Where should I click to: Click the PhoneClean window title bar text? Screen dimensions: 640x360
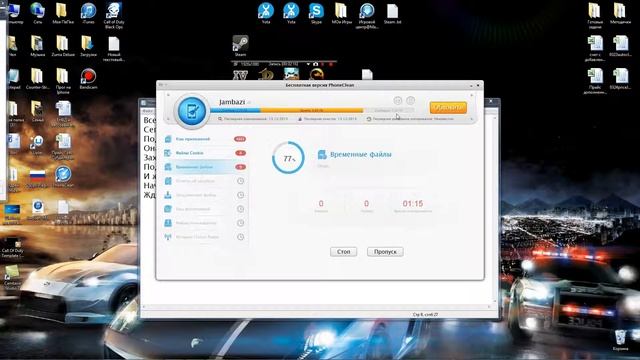click(x=320, y=85)
